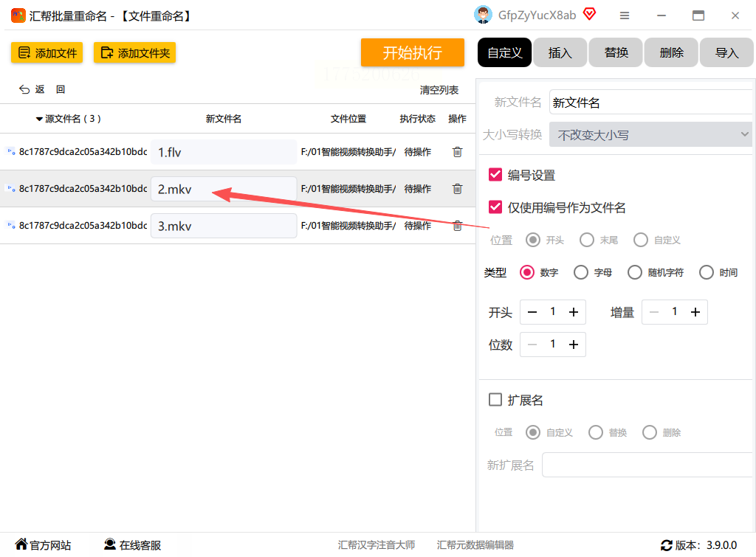Image resolution: width=756 pixels, height=557 pixels.
Task: Decrease the 增量 increment value
Action: [654, 312]
